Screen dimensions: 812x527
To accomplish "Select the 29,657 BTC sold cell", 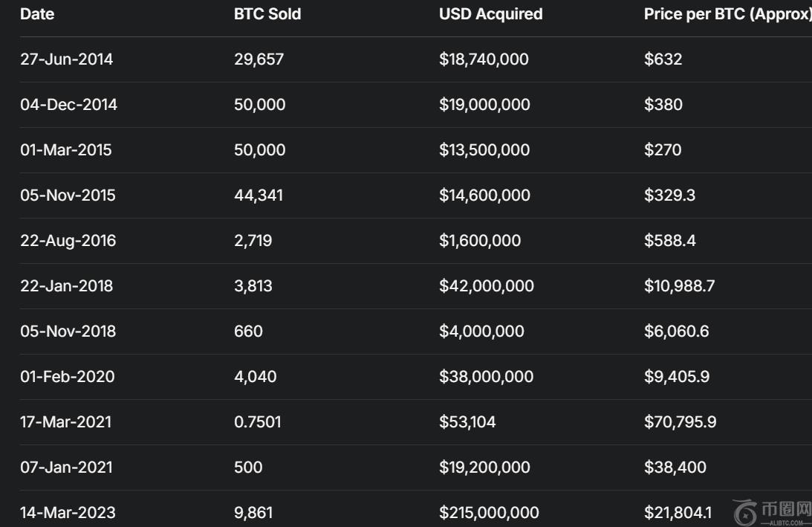I will click(259, 59).
